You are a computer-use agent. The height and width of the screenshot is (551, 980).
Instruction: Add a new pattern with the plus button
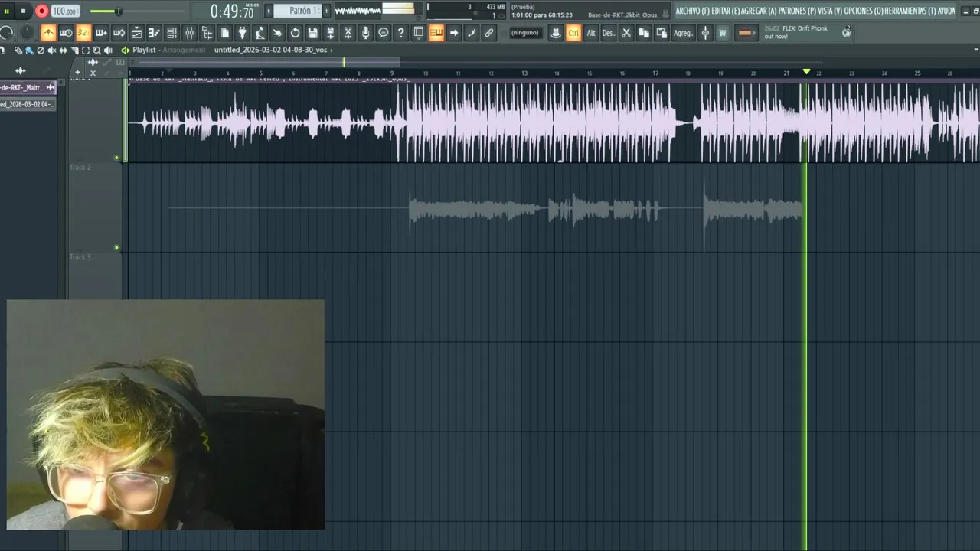[326, 11]
